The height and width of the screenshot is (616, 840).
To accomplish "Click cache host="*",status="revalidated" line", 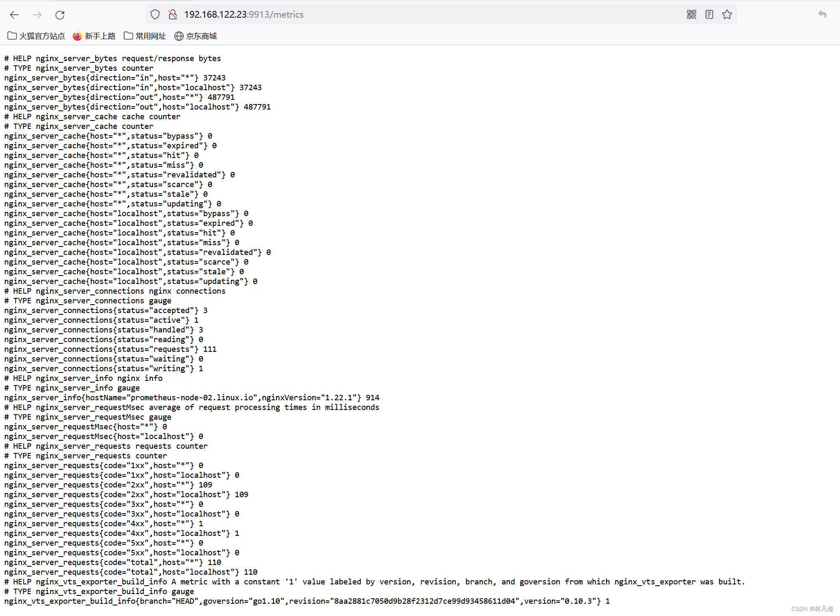I will click(119, 175).
